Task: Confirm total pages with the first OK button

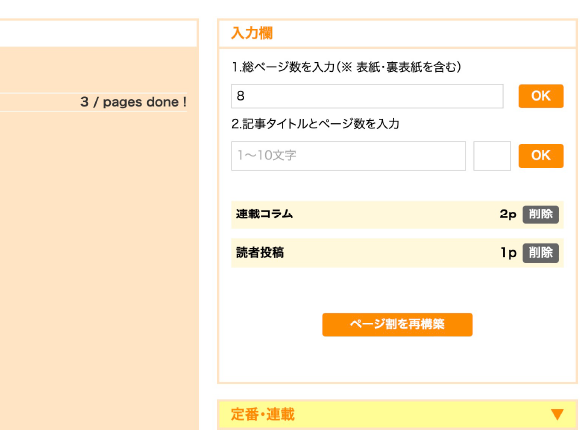Action: click(541, 96)
